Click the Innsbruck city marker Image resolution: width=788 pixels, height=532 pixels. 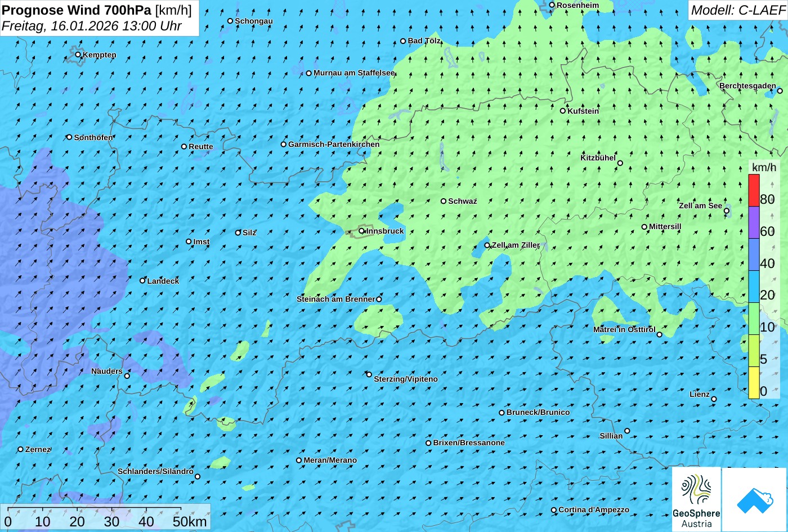coord(361,231)
